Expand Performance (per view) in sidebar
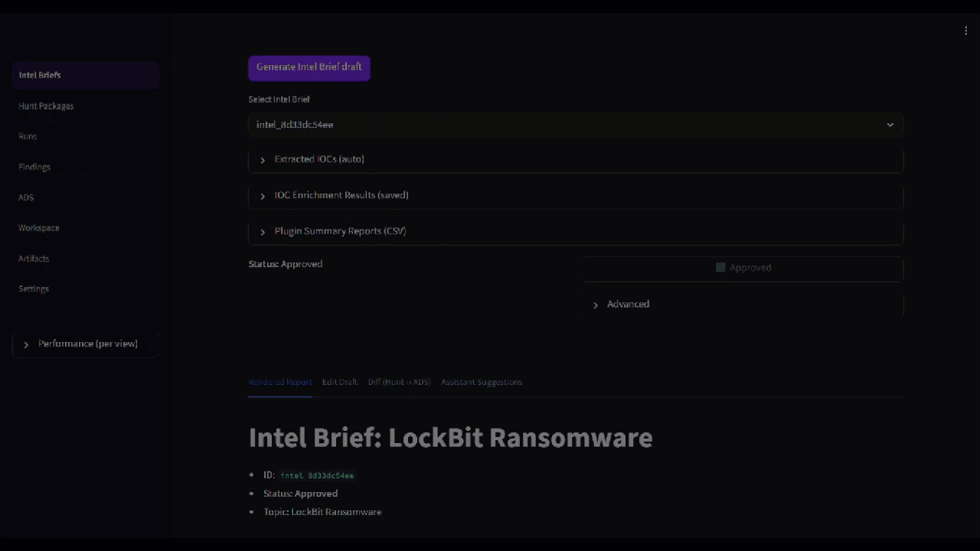This screenshot has width=980, height=551. point(86,344)
